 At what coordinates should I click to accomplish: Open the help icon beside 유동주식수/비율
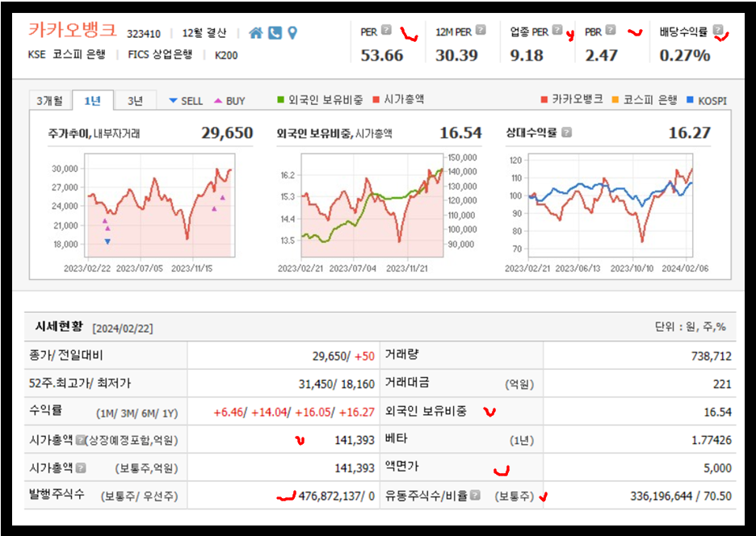(476, 495)
